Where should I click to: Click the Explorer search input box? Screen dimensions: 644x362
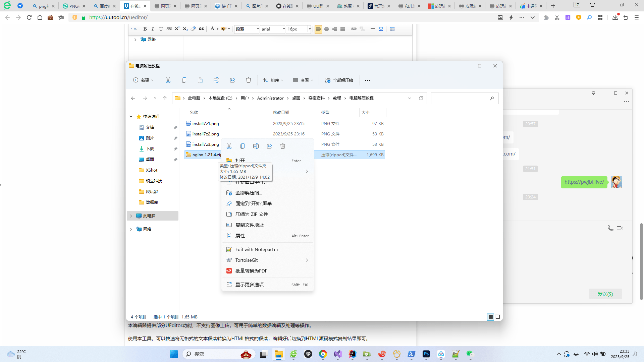[460, 98]
